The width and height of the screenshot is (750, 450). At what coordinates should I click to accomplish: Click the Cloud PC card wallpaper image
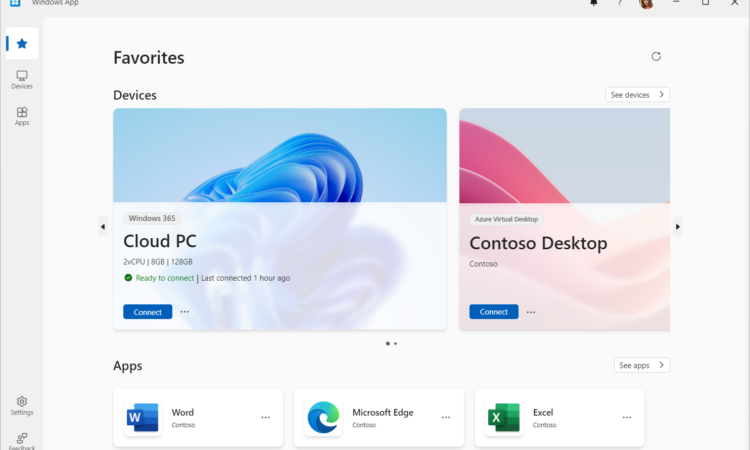click(x=280, y=155)
